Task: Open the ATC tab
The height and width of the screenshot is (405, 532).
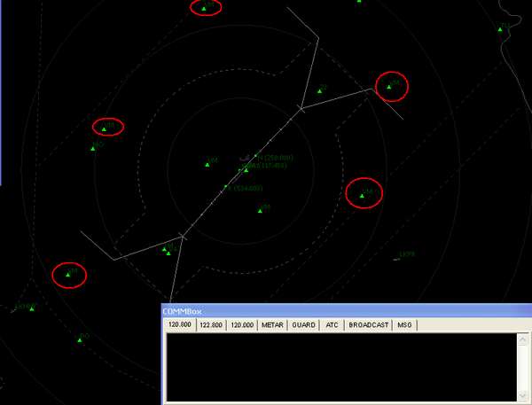Action: (332, 325)
